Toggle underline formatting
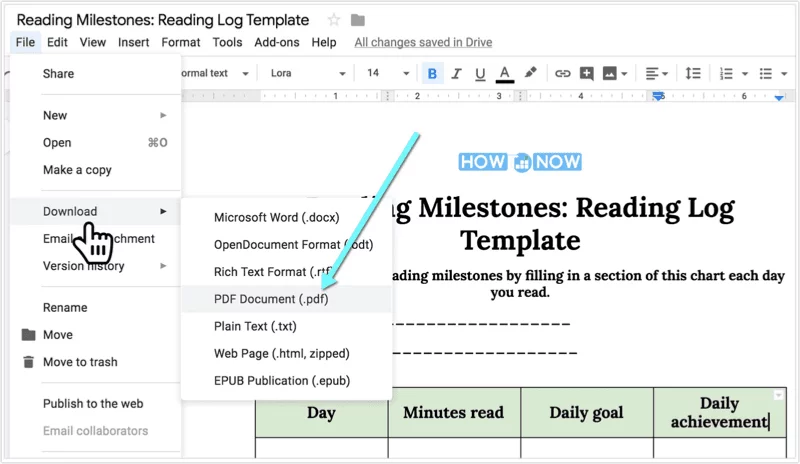This screenshot has height=464, width=800. [x=480, y=74]
